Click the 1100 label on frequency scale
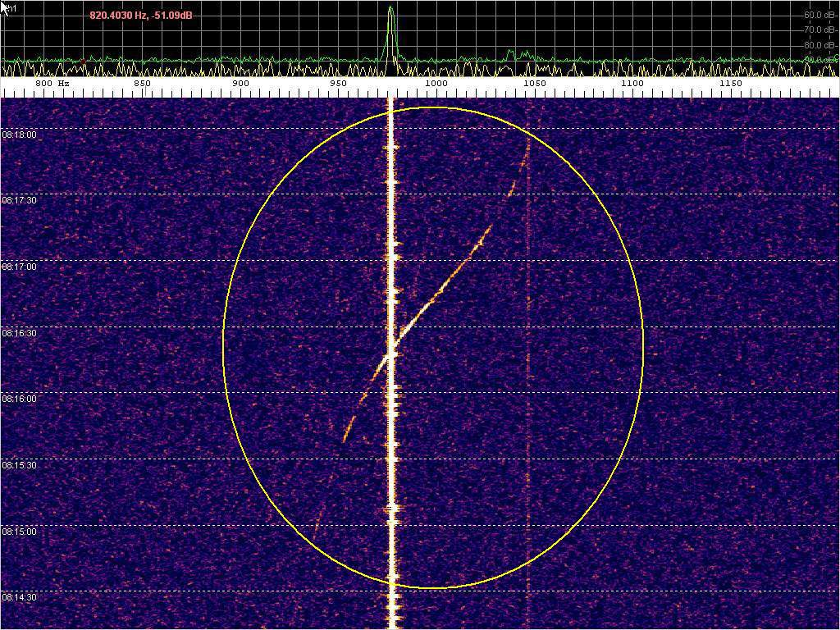840x630 pixels. click(x=632, y=84)
